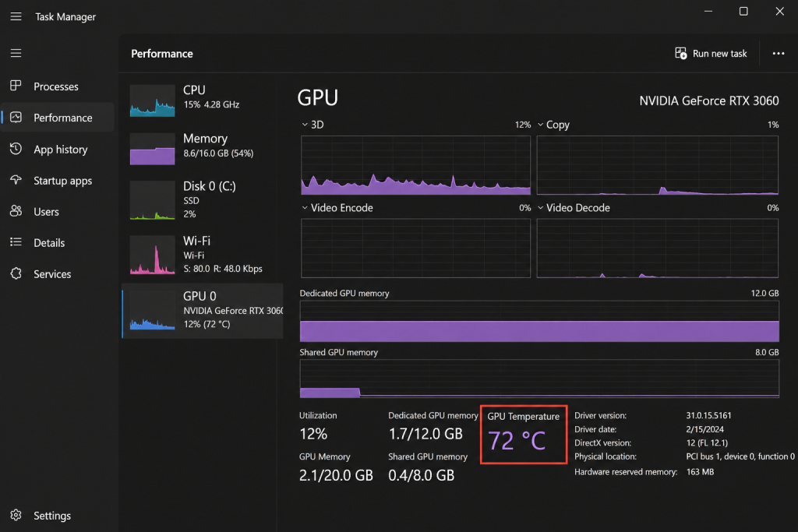Click the Run new task icon
798x532 pixels.
pos(681,53)
